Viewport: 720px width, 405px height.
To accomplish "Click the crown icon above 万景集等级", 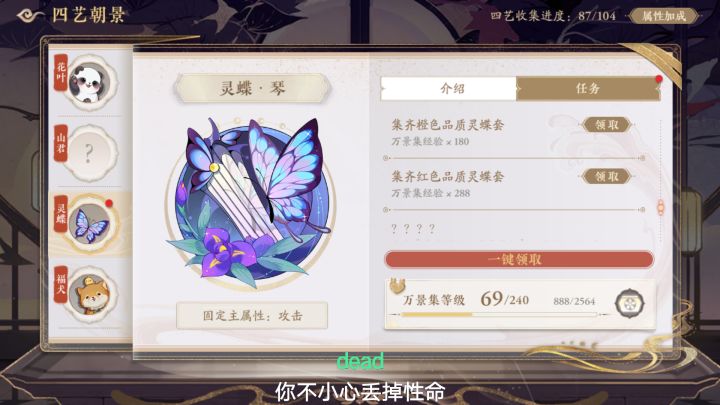I will click(397, 285).
